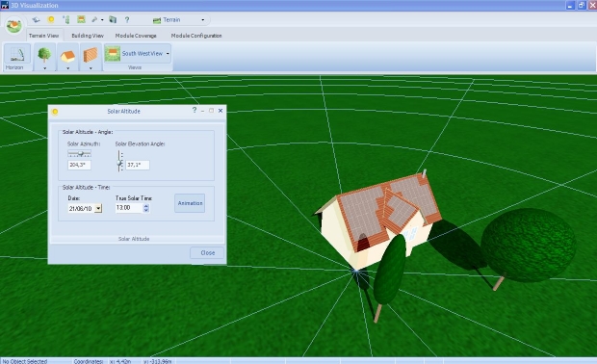
Task: Open the Horizon tool
Action: 17,57
